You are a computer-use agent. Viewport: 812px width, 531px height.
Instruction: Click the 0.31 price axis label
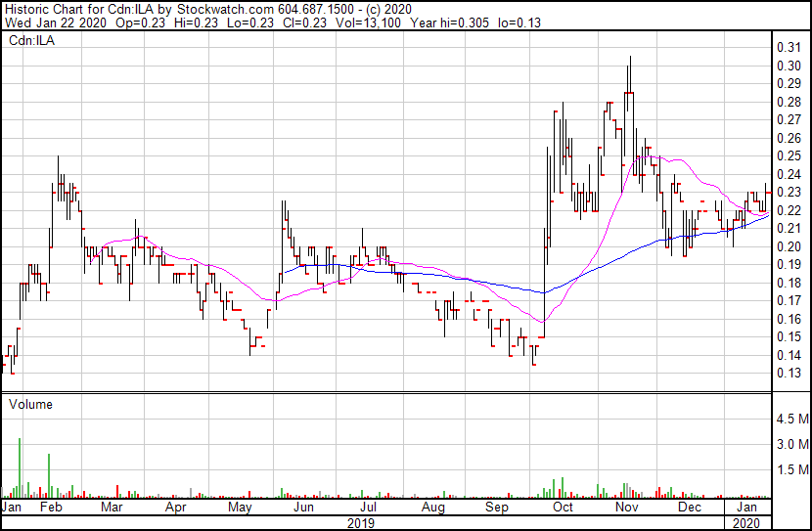[789, 48]
